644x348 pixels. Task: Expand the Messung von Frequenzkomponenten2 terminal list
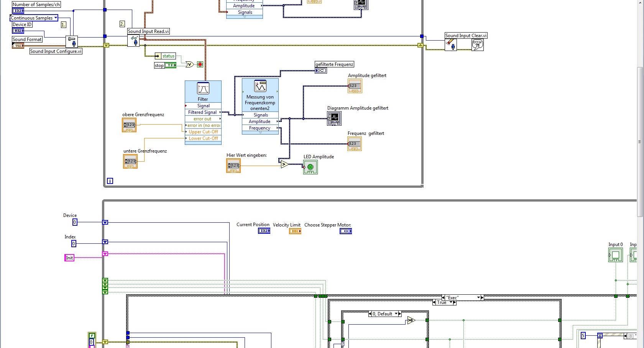coord(260,133)
